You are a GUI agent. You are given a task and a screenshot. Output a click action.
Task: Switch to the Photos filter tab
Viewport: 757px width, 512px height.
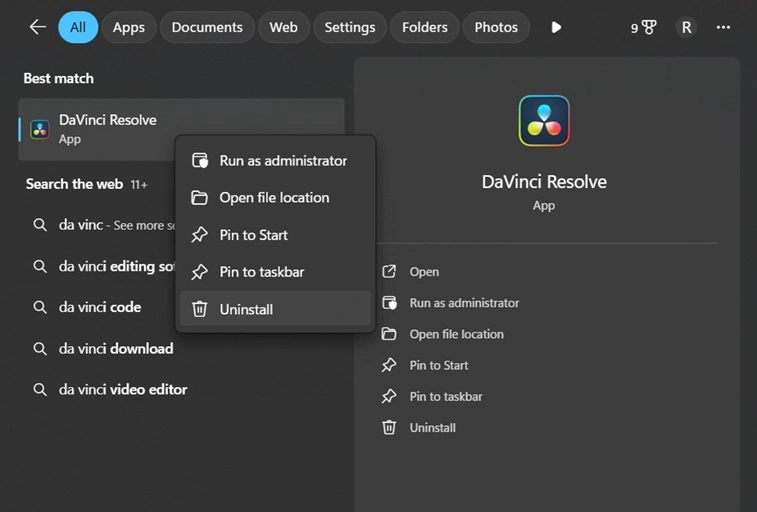click(496, 27)
